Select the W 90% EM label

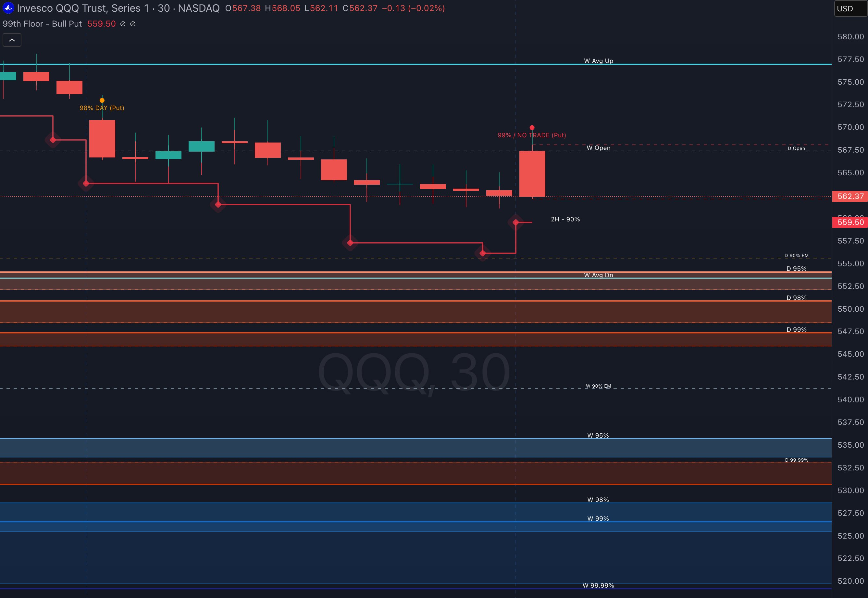599,386
